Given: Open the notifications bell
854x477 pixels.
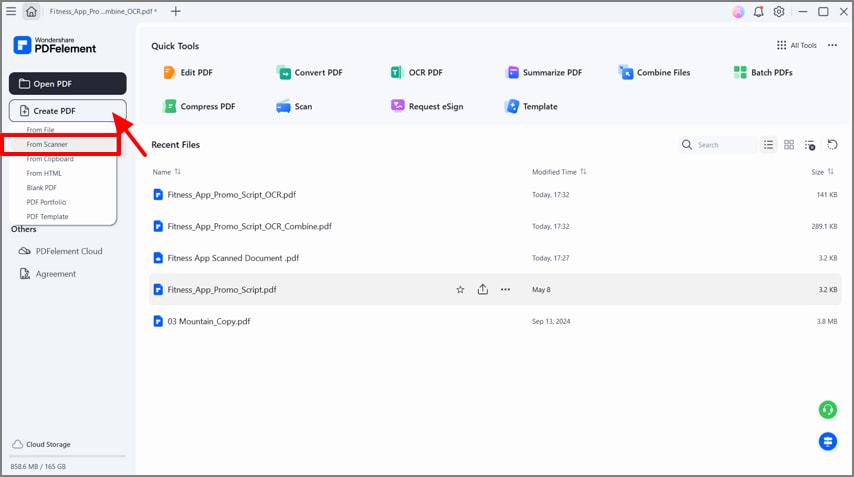Looking at the screenshot, I should pos(758,11).
